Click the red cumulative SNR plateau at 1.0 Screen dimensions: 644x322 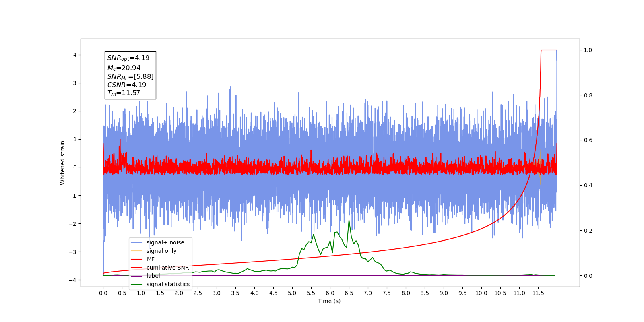point(549,50)
